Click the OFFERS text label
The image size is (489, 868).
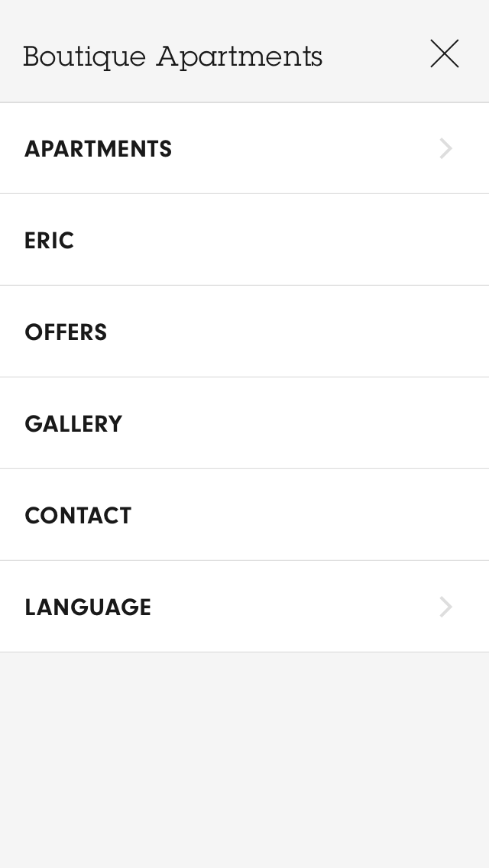pos(66,332)
